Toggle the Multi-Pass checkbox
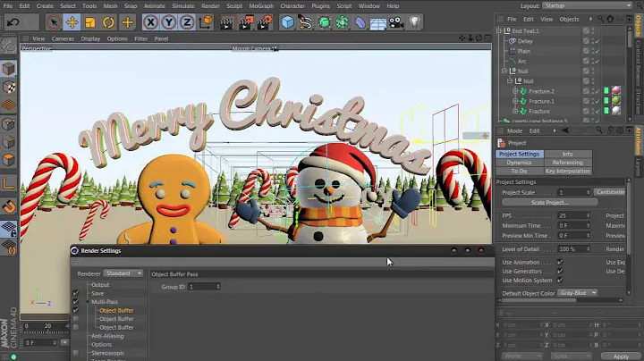The image size is (644, 361). tap(75, 301)
